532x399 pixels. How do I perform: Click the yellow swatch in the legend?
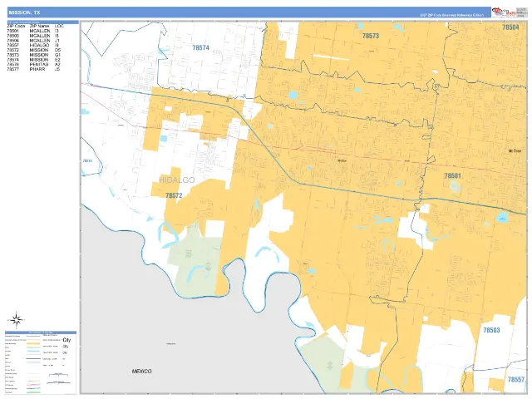[33, 343]
